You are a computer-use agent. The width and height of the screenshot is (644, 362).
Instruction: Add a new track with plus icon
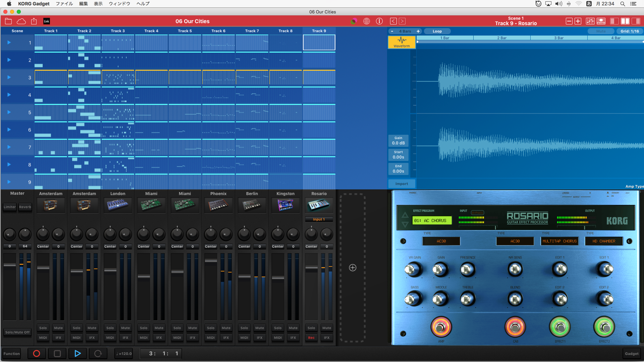353,267
